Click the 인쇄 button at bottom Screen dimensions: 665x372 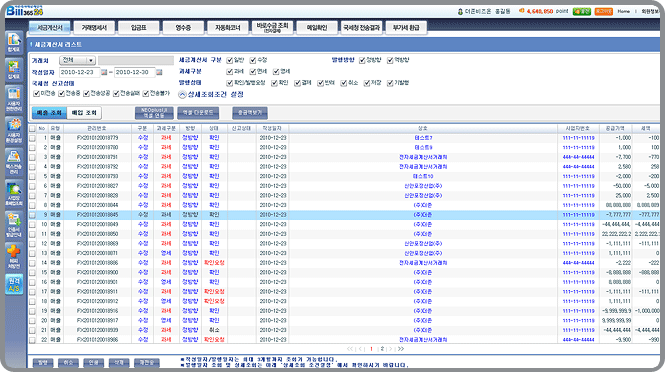94,363
